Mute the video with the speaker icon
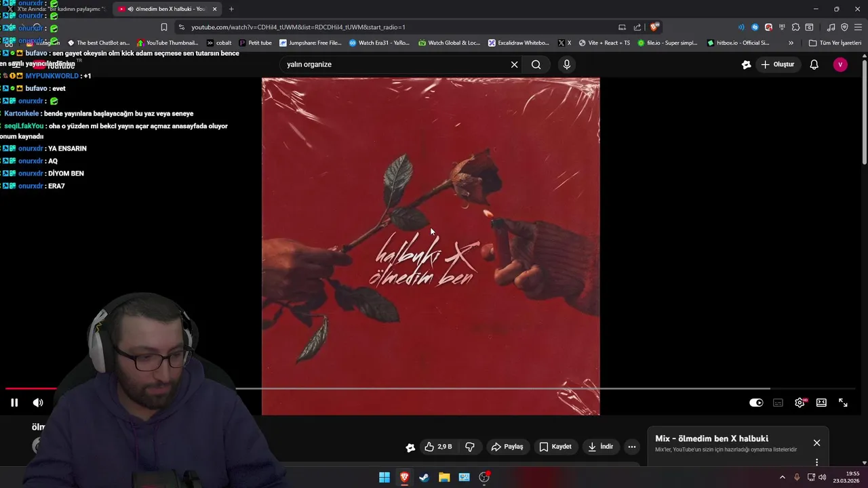868x488 pixels. pyautogui.click(x=38, y=403)
